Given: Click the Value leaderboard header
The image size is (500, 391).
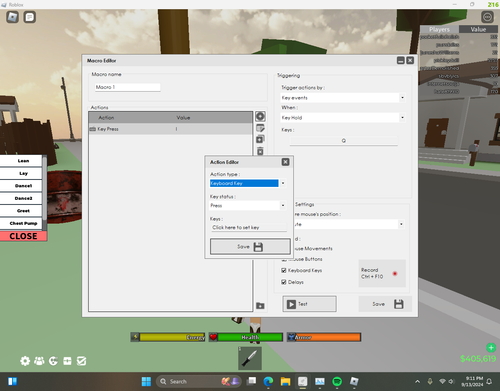Looking at the screenshot, I should coord(478,29).
